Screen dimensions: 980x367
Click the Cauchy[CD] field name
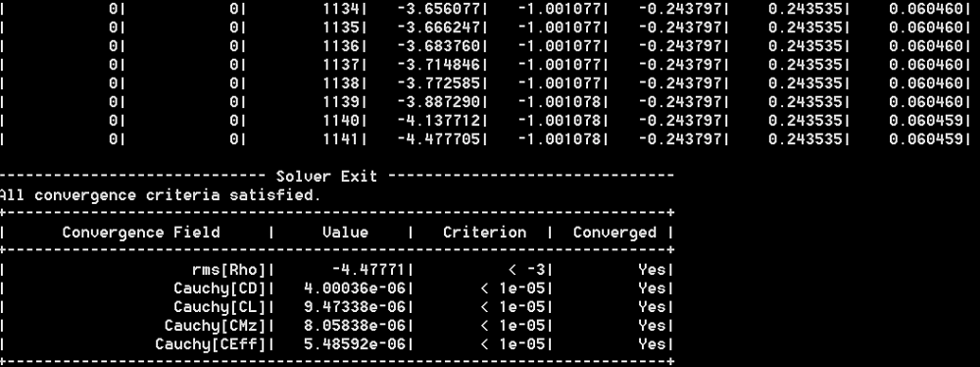220,288
